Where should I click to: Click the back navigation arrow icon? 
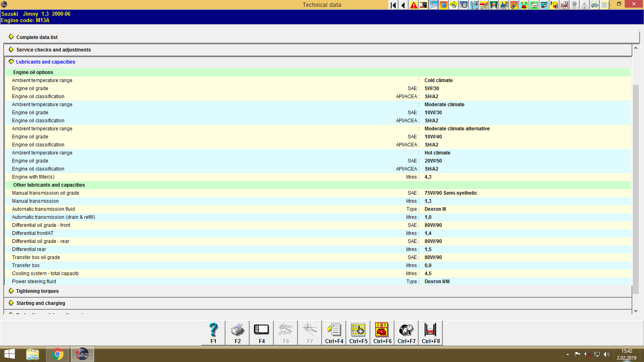tap(402, 5)
